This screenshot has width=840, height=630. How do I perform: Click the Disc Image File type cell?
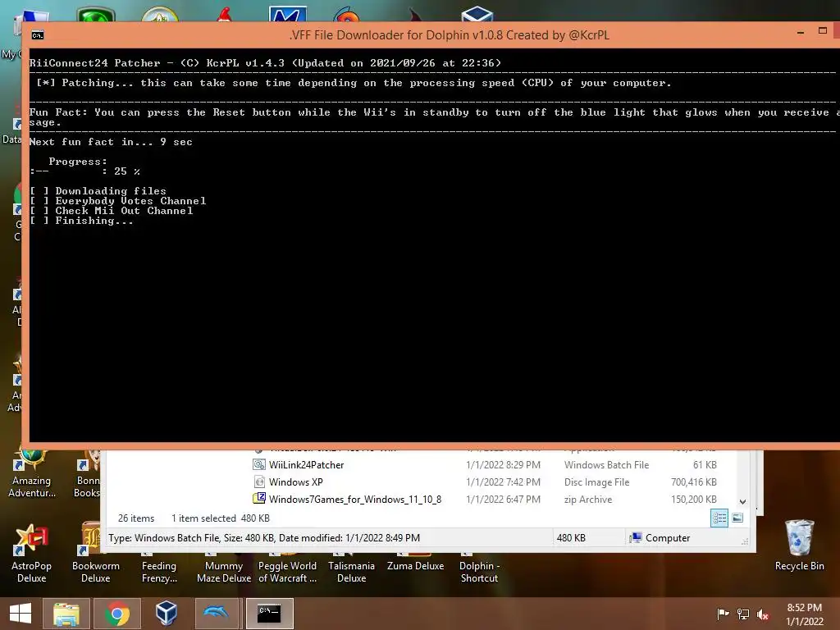coord(597,482)
